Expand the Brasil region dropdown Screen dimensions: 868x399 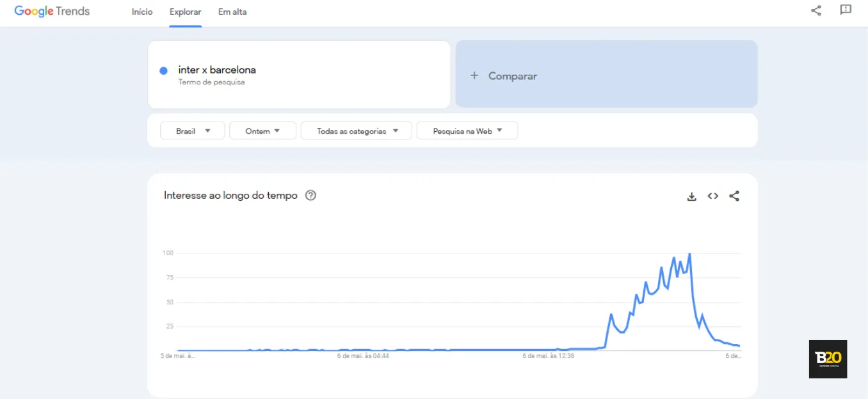click(193, 130)
